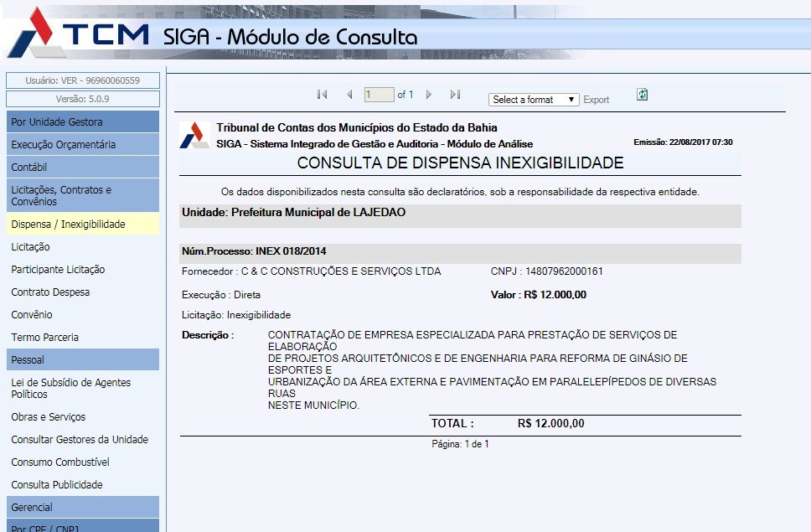The image size is (811, 532).
Task: Go to first page of report
Action: 322,95
